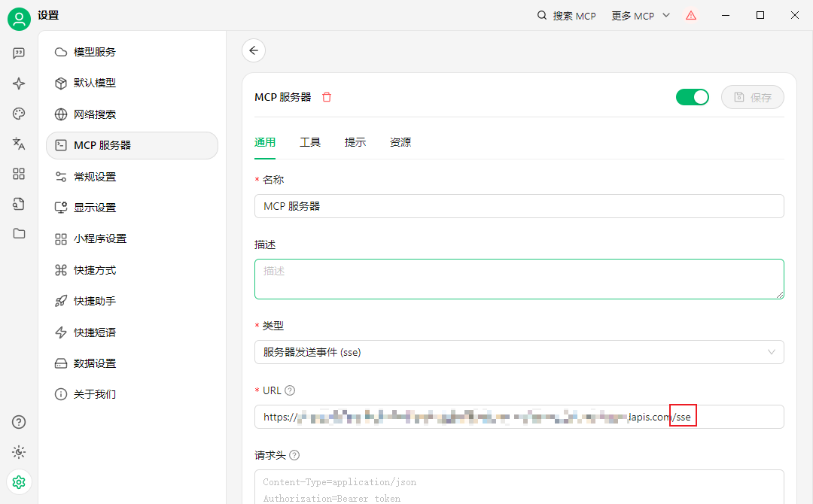
Task: Open help documentation question mark icon
Action: pos(19,422)
